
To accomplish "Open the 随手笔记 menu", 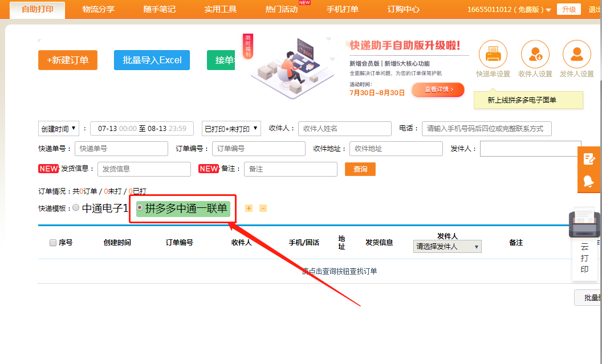I will click(159, 9).
